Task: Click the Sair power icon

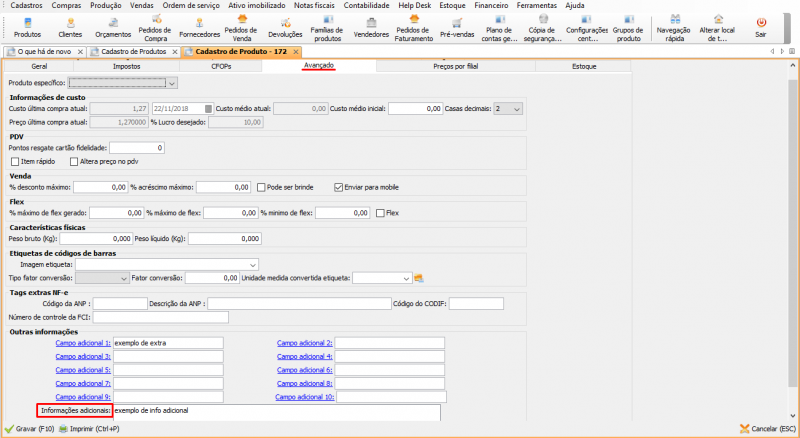Action: (x=761, y=23)
